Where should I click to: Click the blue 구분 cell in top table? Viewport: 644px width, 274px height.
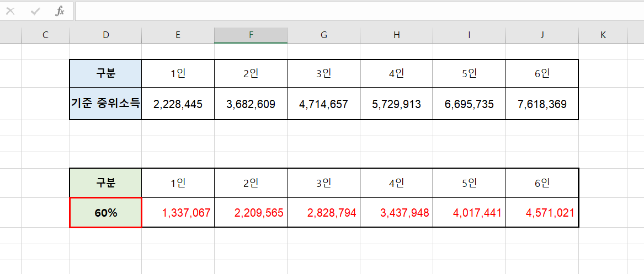106,73
